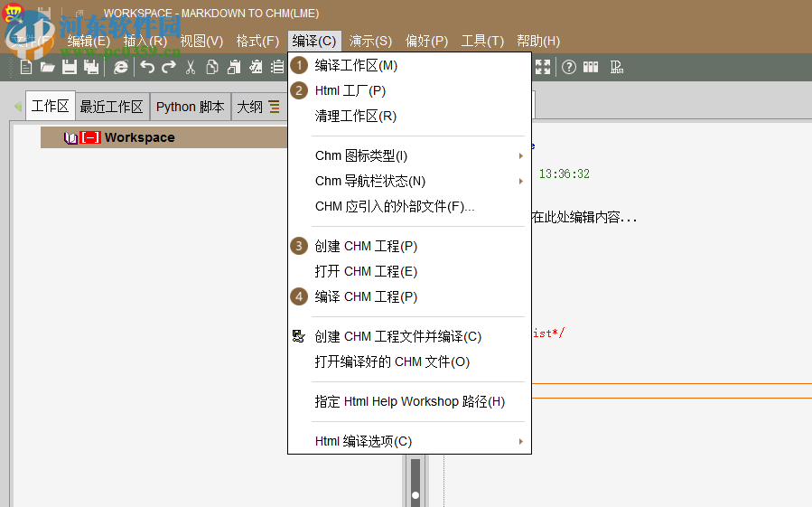Viewport: 812px width, 507px height.
Task: Click the copy pages icon
Action: point(211,67)
